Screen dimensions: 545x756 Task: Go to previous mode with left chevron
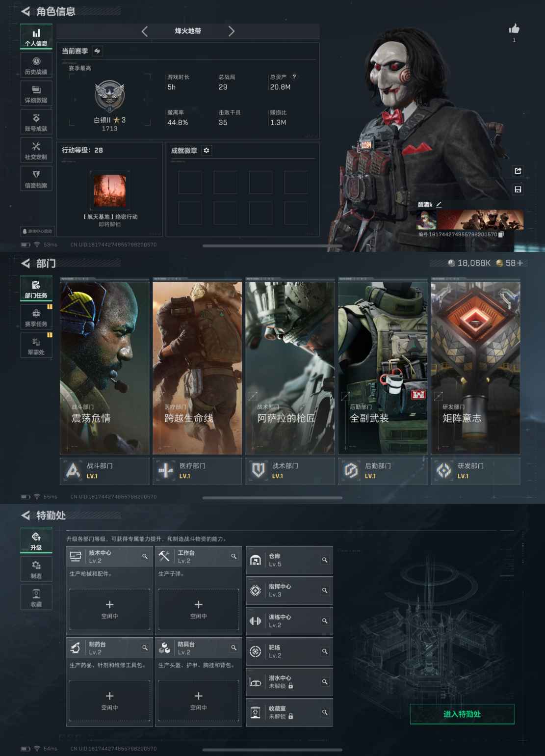145,31
